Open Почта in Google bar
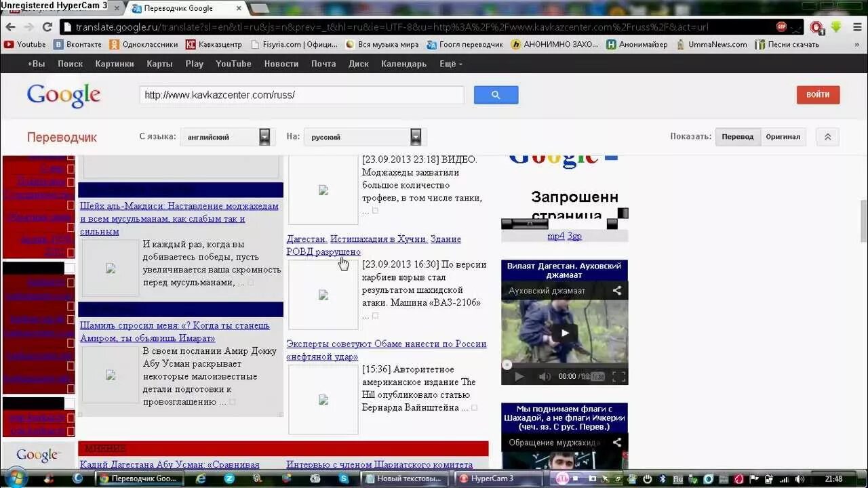Screen dimensions: 868x488 pyautogui.click(x=323, y=64)
